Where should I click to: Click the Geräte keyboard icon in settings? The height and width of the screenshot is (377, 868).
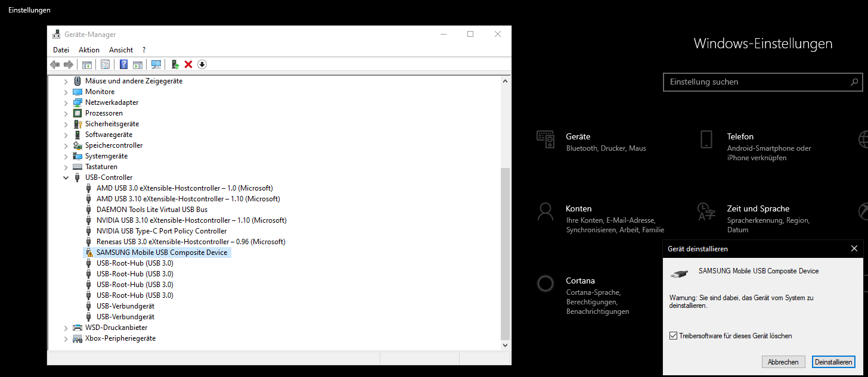pyautogui.click(x=545, y=139)
